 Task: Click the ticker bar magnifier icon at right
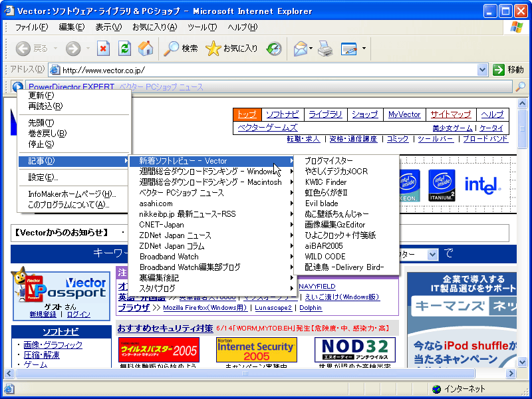(520, 87)
